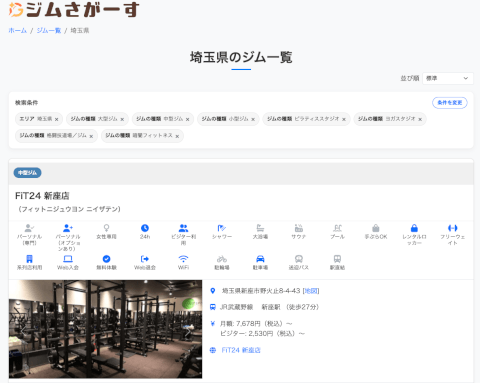Open the ジム一覧 breadcrumb link
Screen dimensions: 480x383
tap(49, 31)
